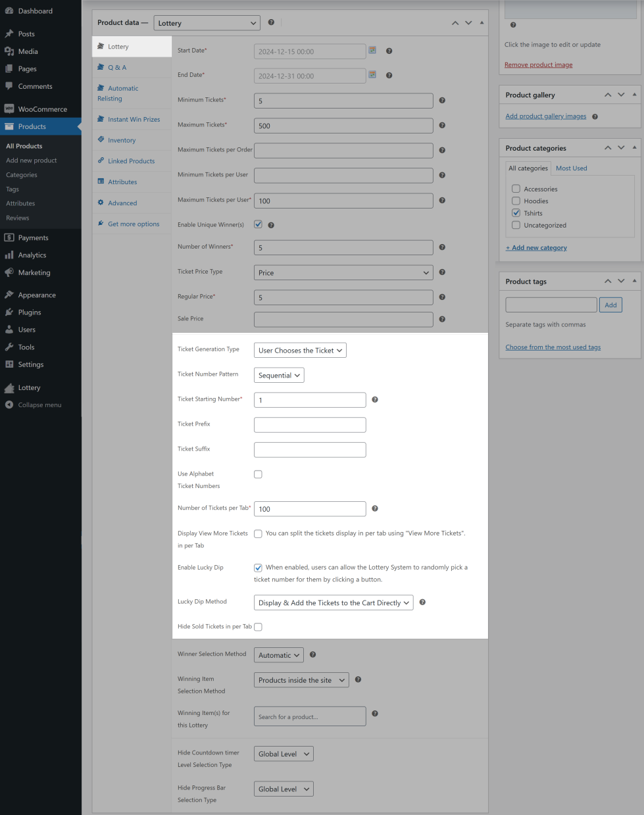Viewport: 644px width, 815px height.
Task: Click help icon next to Start Date
Action: 389,51
